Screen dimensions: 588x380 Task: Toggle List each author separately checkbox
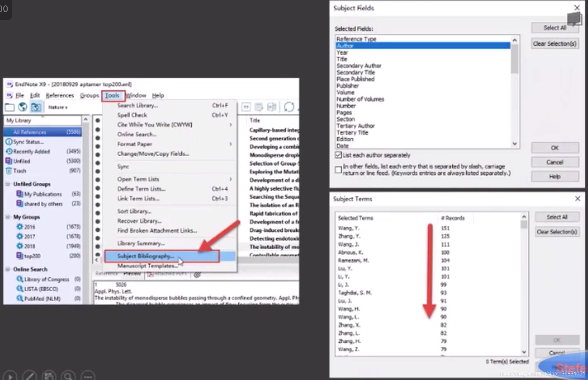click(x=338, y=155)
